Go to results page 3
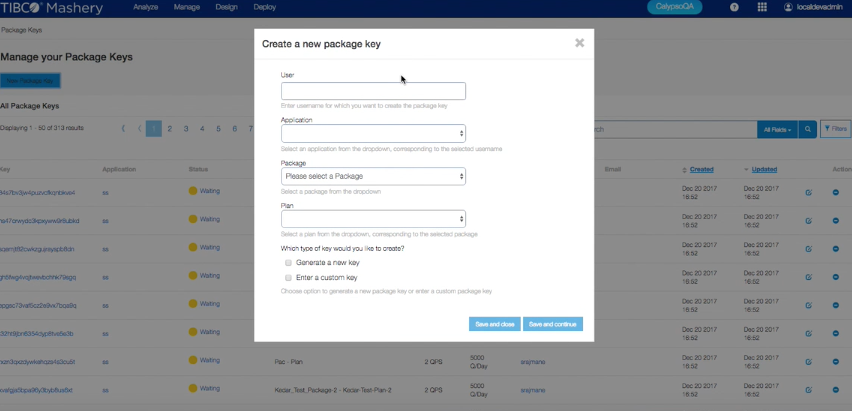The height and width of the screenshot is (411, 852). pos(186,129)
